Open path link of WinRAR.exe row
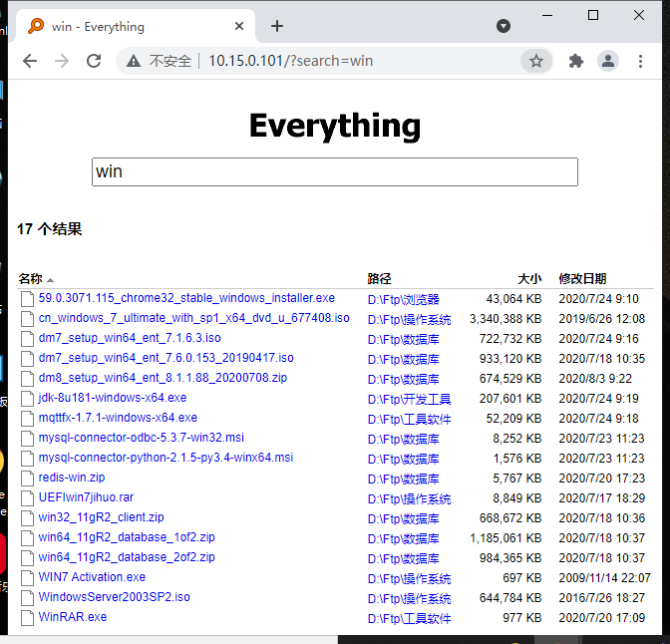This screenshot has height=644, width=670. tap(409, 618)
